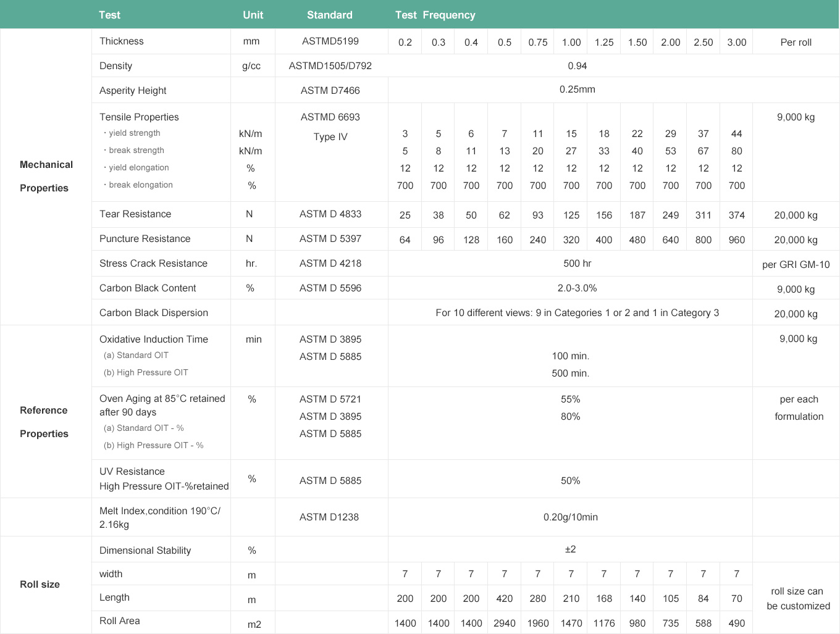Click the ASTM D1238 standard cell

coord(329,517)
